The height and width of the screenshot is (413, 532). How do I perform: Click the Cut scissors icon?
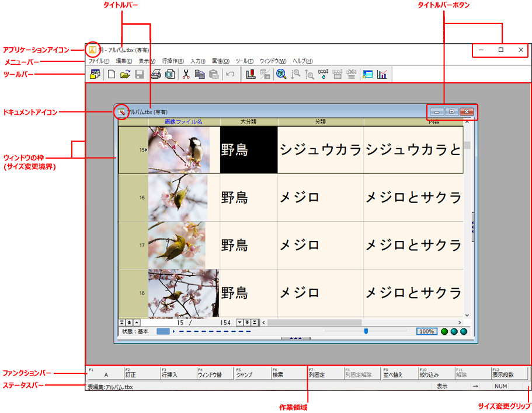[186, 75]
